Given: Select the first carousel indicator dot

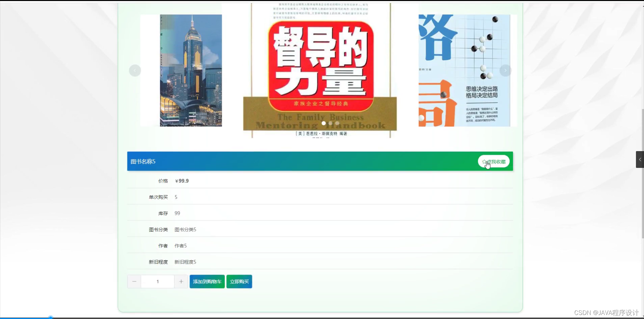Looking at the screenshot, I should (324, 123).
